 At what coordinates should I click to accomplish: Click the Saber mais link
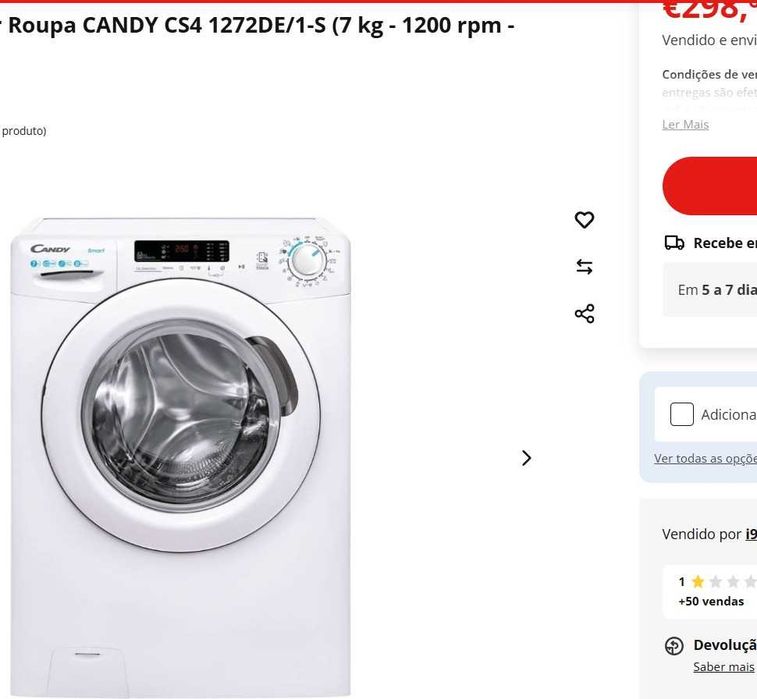723,667
